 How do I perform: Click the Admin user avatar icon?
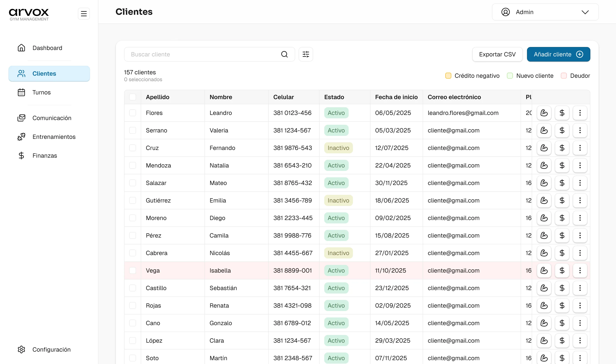(505, 12)
